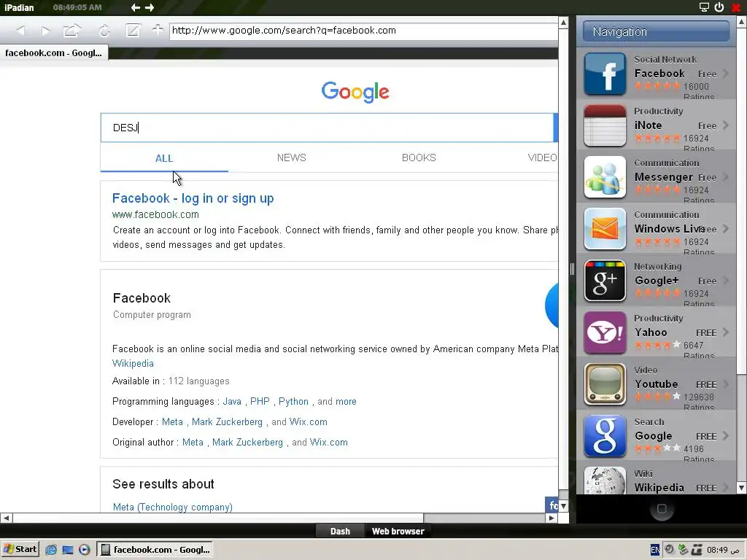
Task: Select the facebook.com - Google browser tab
Action: pyautogui.click(x=54, y=52)
